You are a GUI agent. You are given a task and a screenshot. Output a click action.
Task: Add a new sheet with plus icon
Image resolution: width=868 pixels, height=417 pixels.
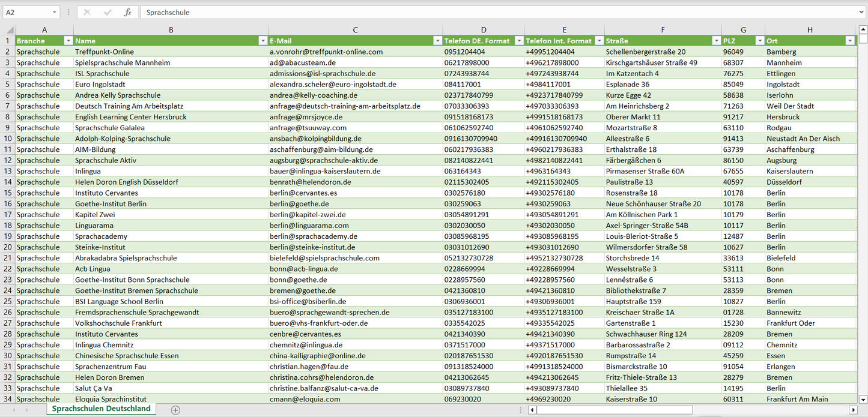pyautogui.click(x=175, y=410)
